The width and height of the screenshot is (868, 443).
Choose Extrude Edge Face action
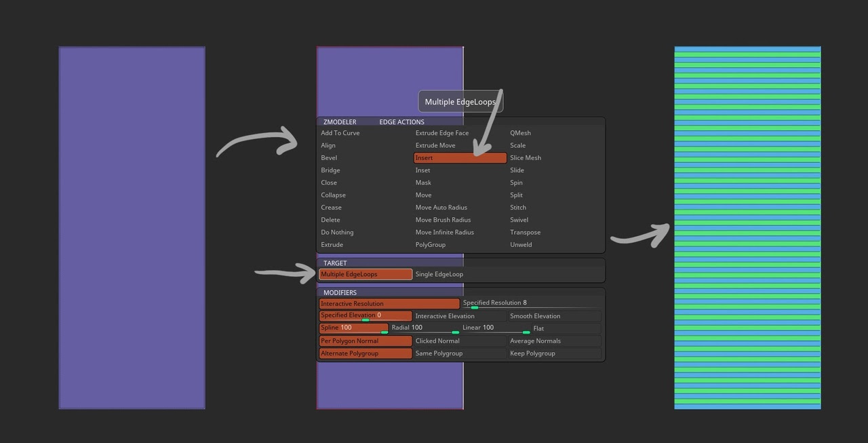[442, 133]
